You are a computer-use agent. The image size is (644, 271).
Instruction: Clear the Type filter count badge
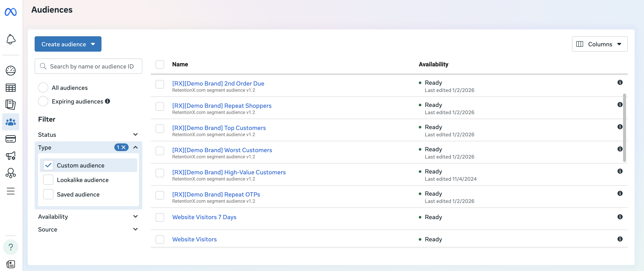(x=124, y=147)
